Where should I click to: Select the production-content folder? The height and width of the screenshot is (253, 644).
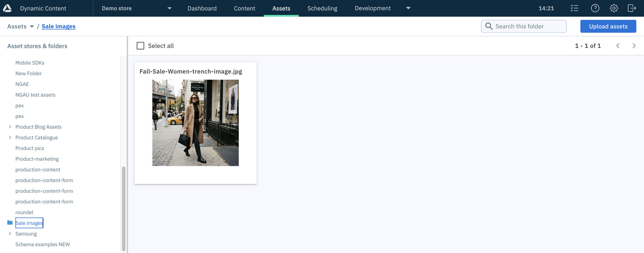point(38,170)
